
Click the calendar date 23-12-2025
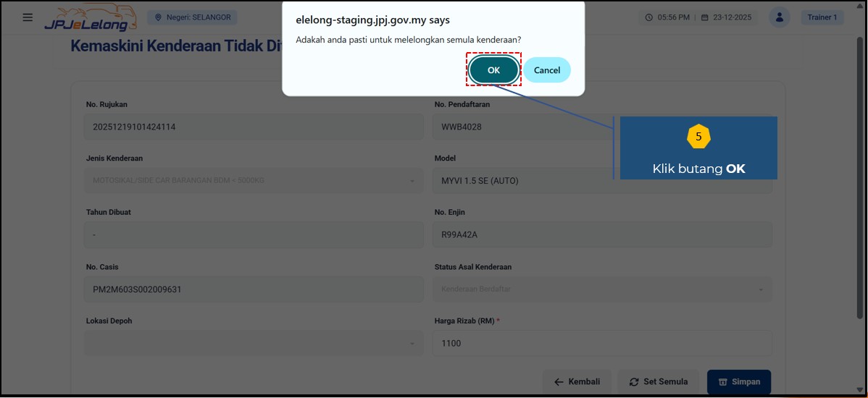tap(727, 17)
